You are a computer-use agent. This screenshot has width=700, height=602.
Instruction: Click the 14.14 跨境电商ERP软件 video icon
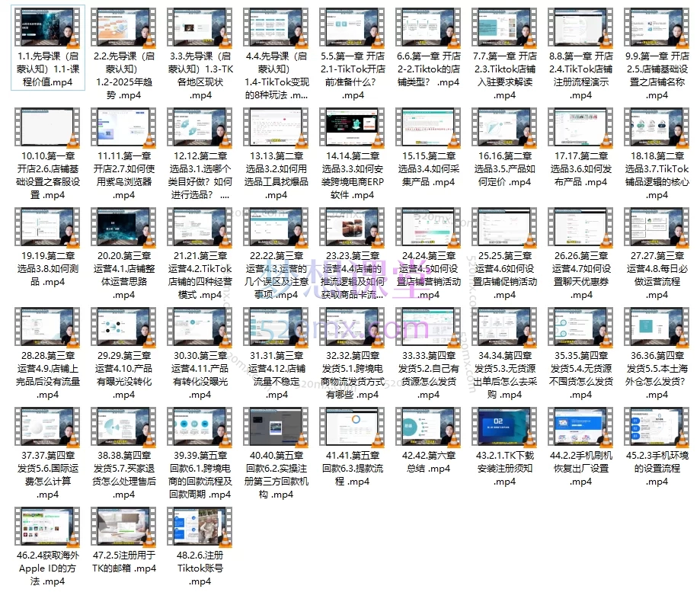coord(353,128)
